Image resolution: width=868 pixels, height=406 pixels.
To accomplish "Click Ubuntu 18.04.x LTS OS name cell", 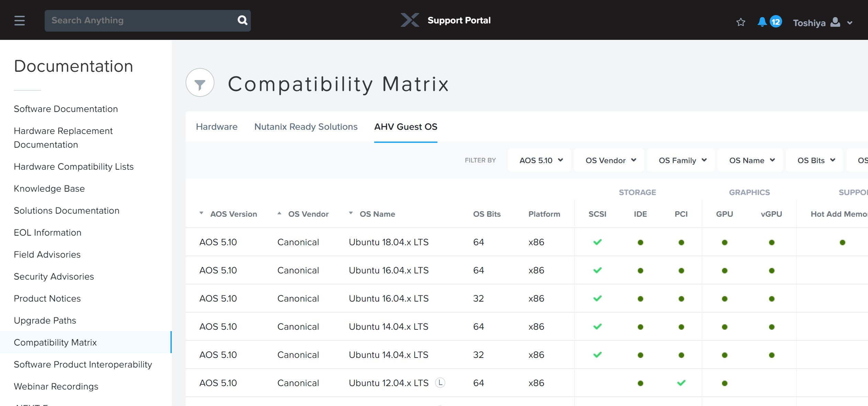I will (389, 242).
